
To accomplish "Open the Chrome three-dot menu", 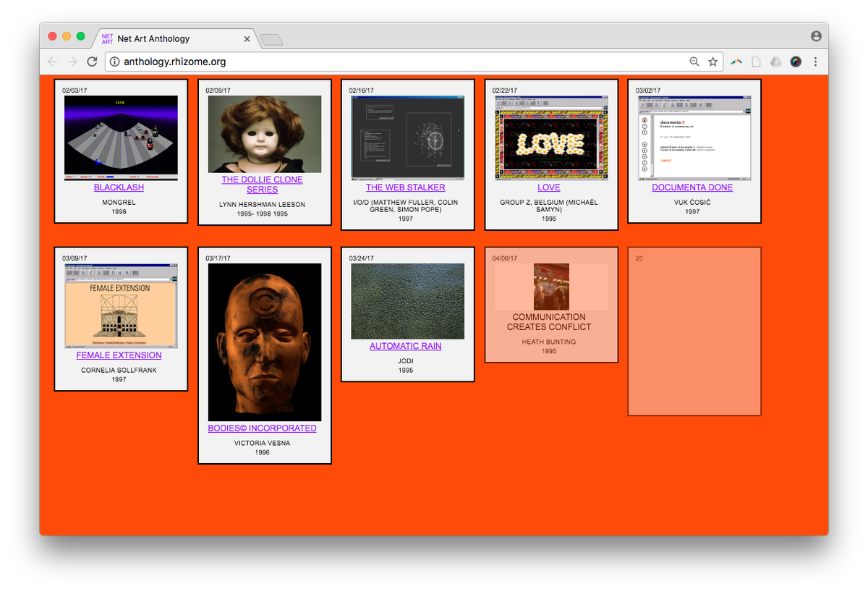I will pos(815,62).
